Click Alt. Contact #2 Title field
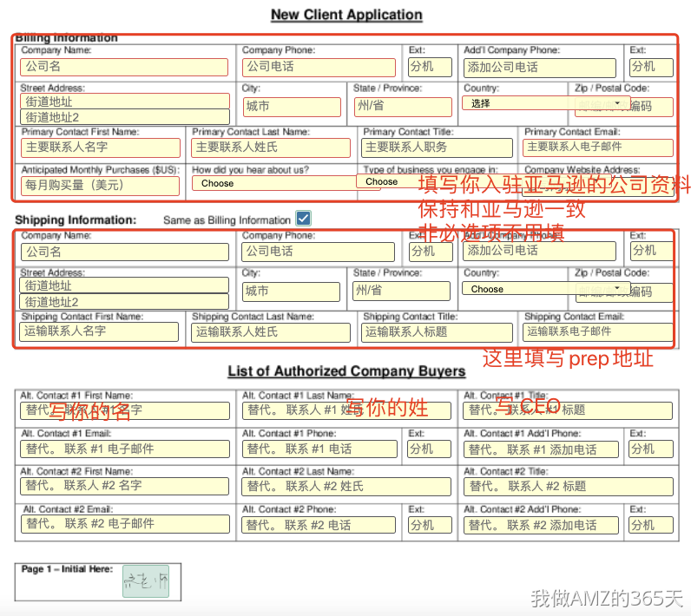This screenshot has height=616, width=691. (x=569, y=487)
